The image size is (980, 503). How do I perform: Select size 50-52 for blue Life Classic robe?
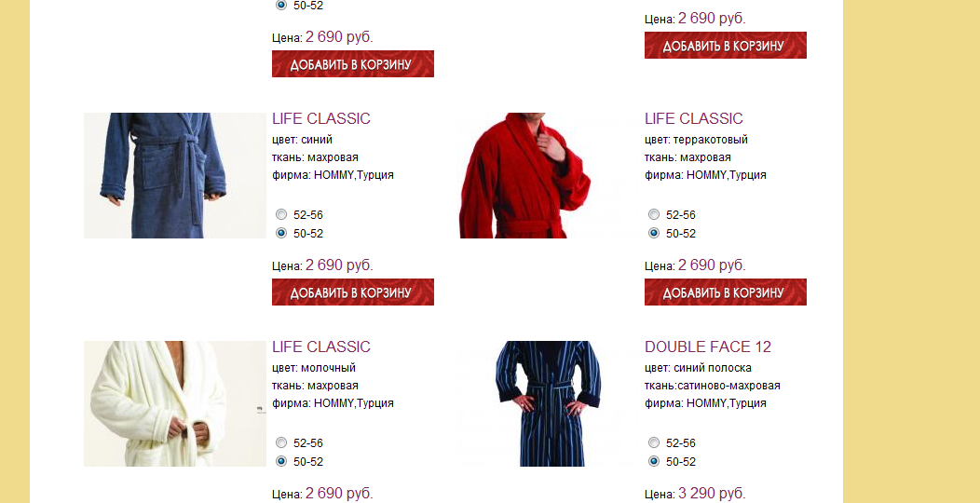tap(281, 233)
